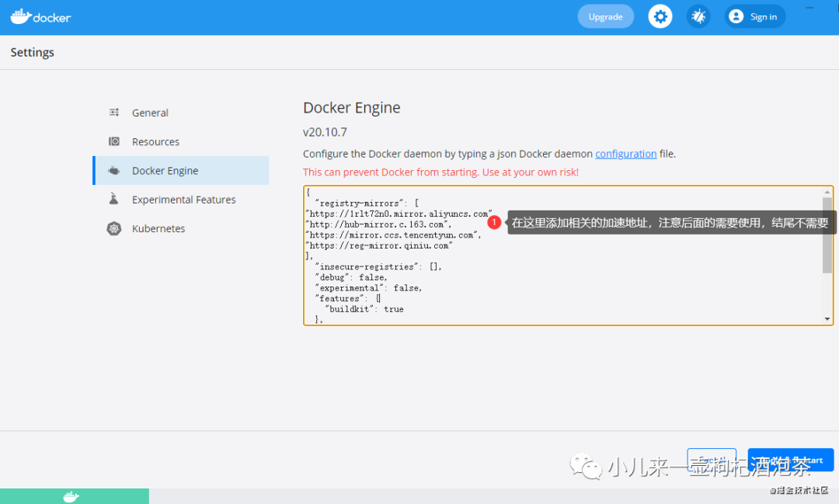The height and width of the screenshot is (504, 839).
Task: Select the Docker Engine section
Action: tap(181, 171)
